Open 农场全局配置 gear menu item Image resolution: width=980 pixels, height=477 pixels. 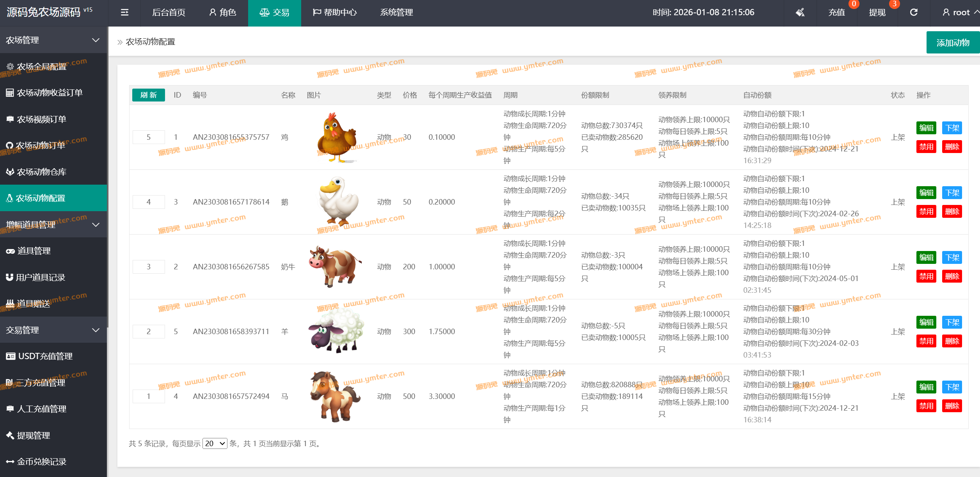pos(41,66)
